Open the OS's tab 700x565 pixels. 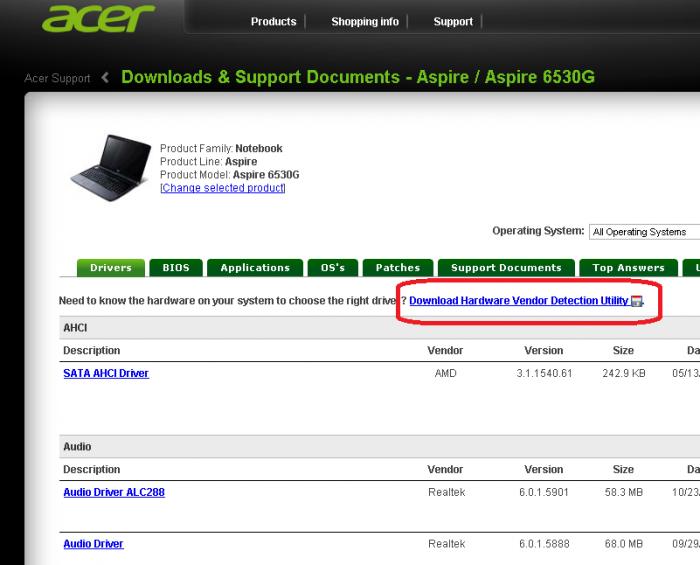tap(333, 268)
